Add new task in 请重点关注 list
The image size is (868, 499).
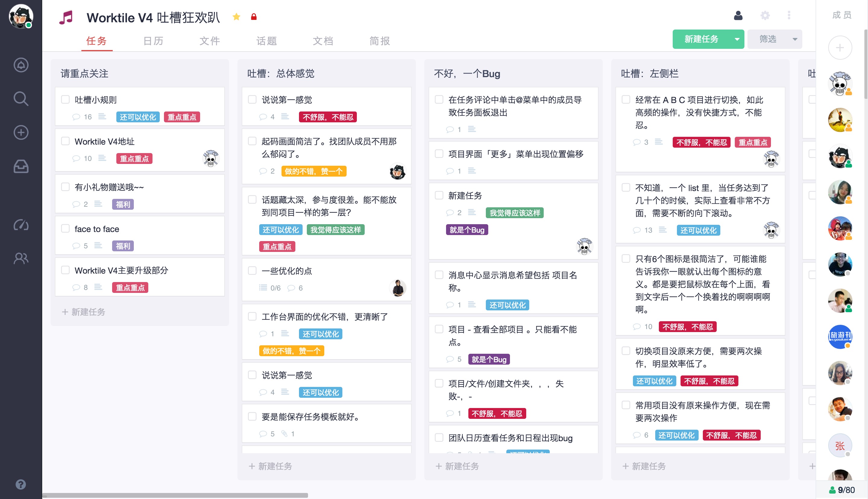tap(83, 312)
